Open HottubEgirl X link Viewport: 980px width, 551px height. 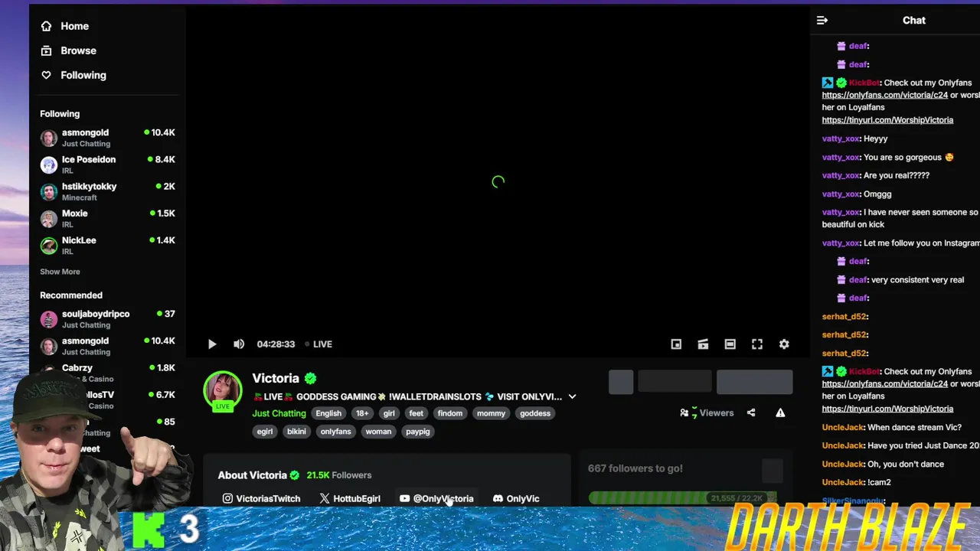pyautogui.click(x=350, y=498)
